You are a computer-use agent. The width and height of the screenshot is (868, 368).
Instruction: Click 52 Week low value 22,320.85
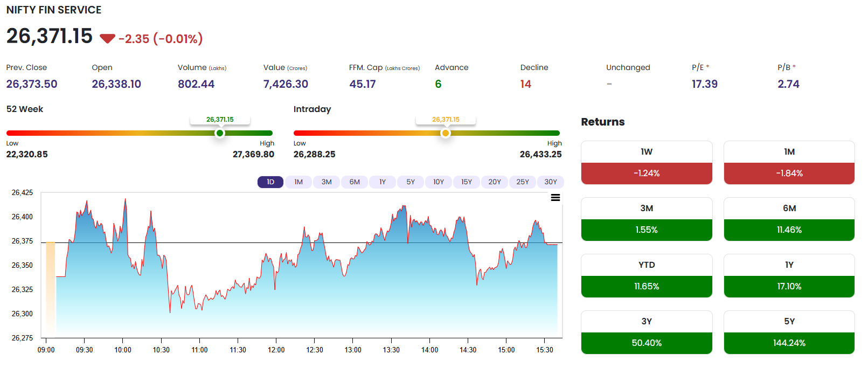[27, 154]
